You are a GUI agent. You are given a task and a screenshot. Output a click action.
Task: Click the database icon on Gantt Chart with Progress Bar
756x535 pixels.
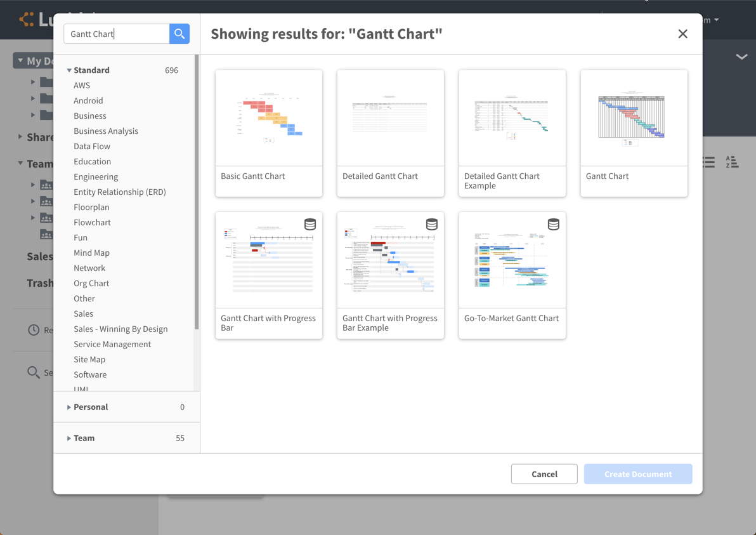pyautogui.click(x=310, y=224)
